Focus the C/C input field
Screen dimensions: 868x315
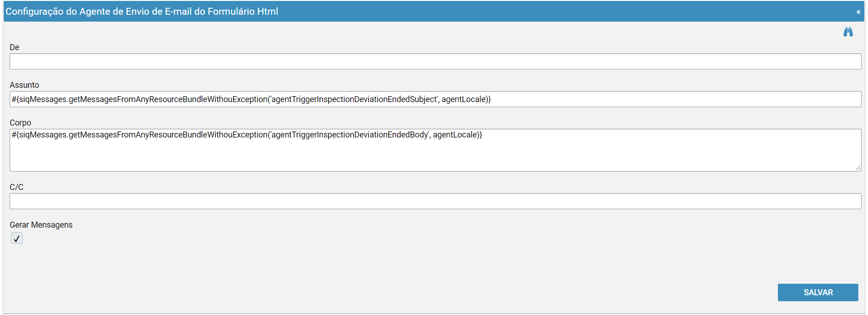pos(435,201)
